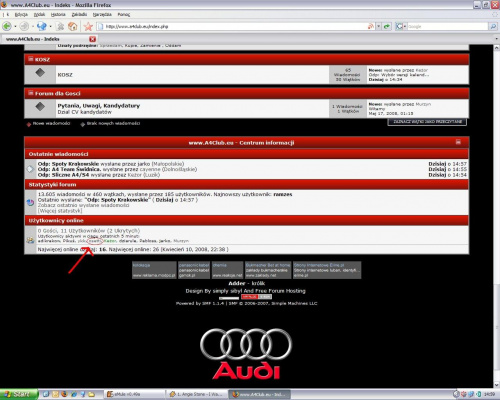Click the mark all messages as read button

click(427, 122)
